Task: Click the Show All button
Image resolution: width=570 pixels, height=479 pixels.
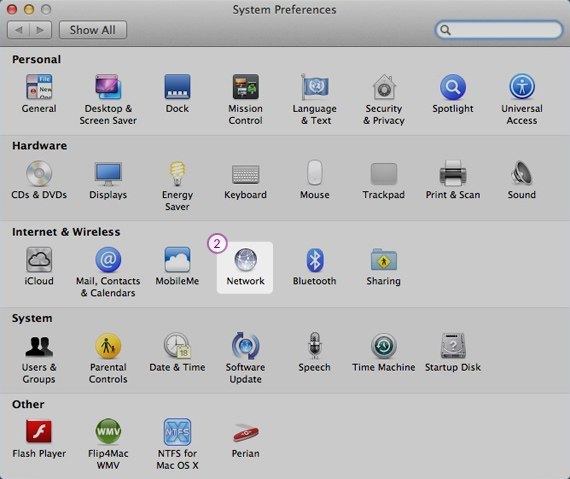Action: tap(93, 30)
